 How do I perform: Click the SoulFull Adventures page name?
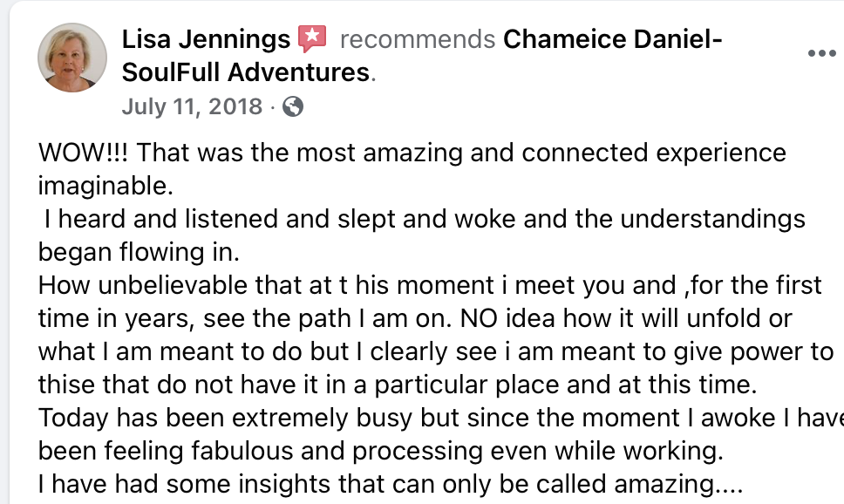pos(246,72)
